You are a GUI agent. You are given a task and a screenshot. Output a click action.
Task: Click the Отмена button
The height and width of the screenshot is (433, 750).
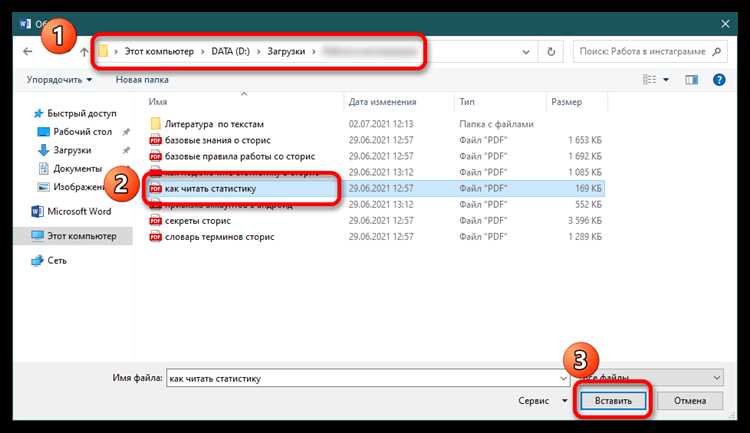[690, 401]
